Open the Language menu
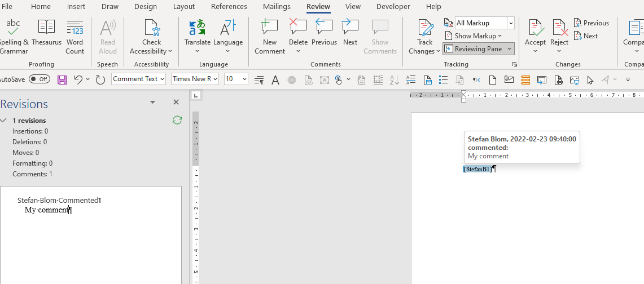Viewport: 644px width, 284px height. click(x=228, y=37)
